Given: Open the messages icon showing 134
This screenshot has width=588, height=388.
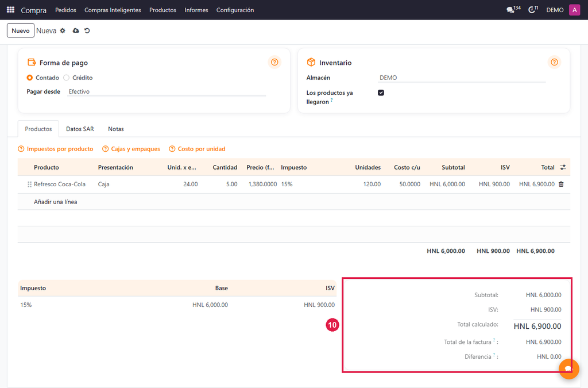Looking at the screenshot, I should (x=513, y=10).
